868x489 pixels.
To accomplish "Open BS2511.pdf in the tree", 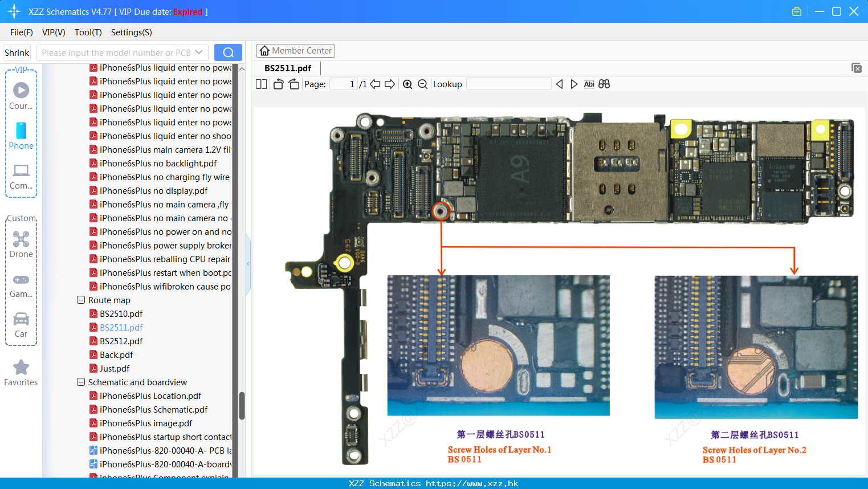I will point(121,328).
